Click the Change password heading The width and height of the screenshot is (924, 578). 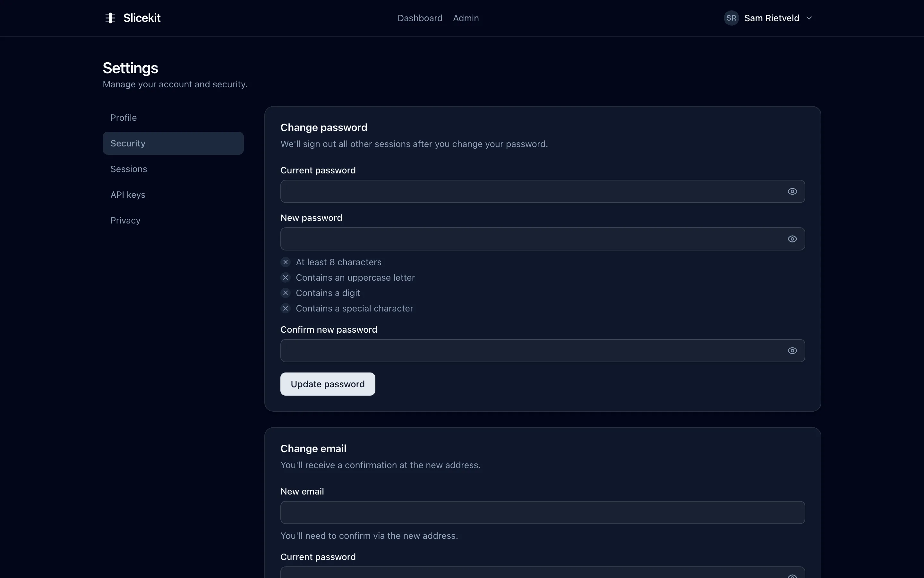[x=324, y=128]
